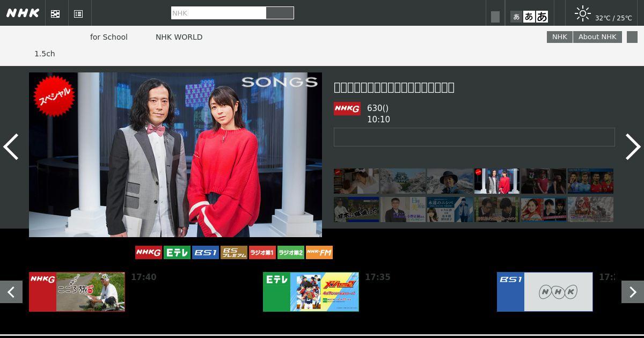The width and height of the screenshot is (644, 338).
Task: Click the small gray square beside About NHK
Action: [x=632, y=37]
